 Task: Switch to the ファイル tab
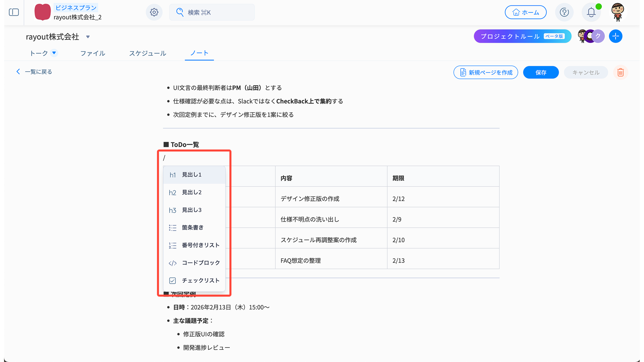[x=93, y=53]
